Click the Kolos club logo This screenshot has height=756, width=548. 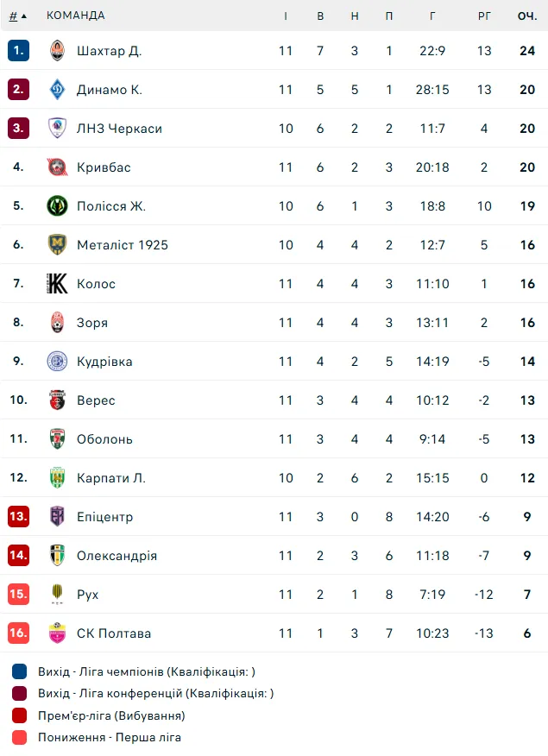57,284
